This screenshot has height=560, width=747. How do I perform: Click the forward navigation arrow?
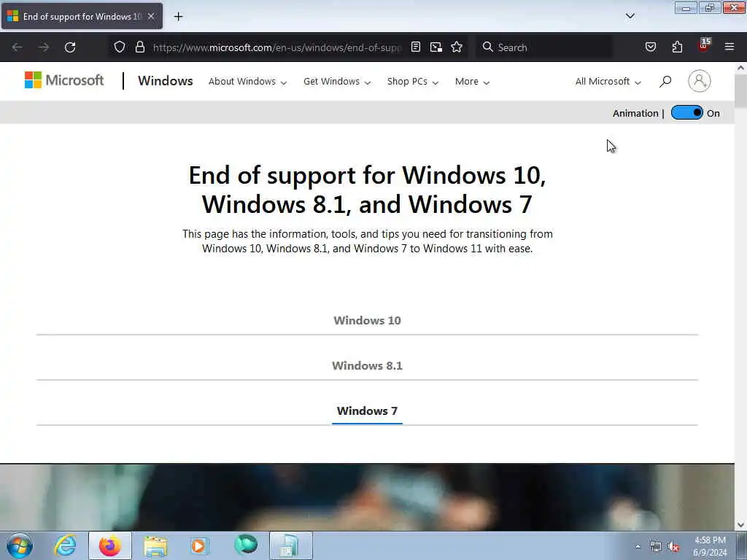coord(43,47)
